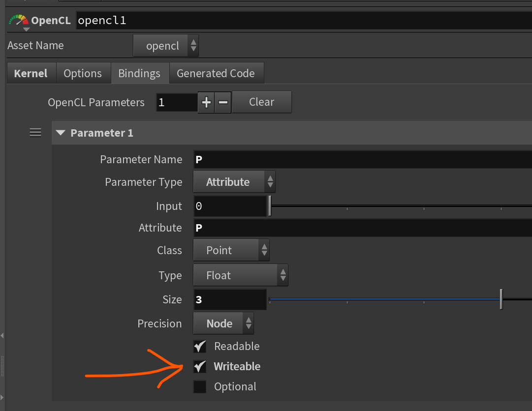Enable the Optional checkbox

tap(200, 387)
